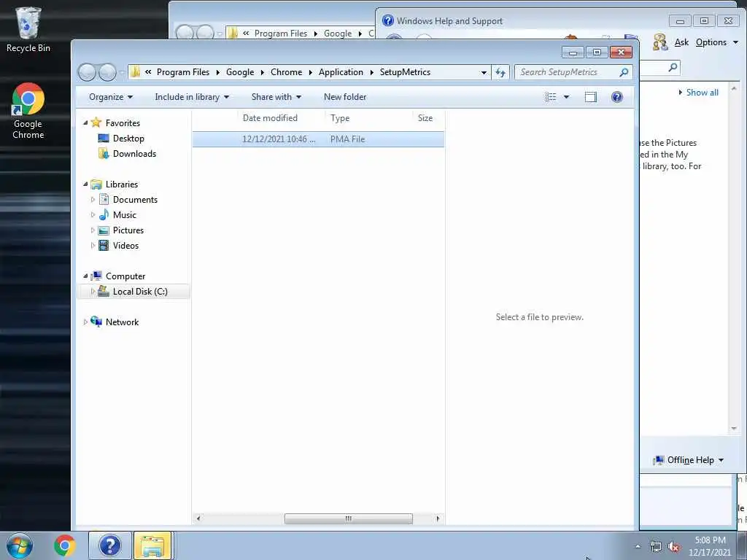Open the Pictures library
Viewport: 747px width, 560px height.
click(x=128, y=230)
